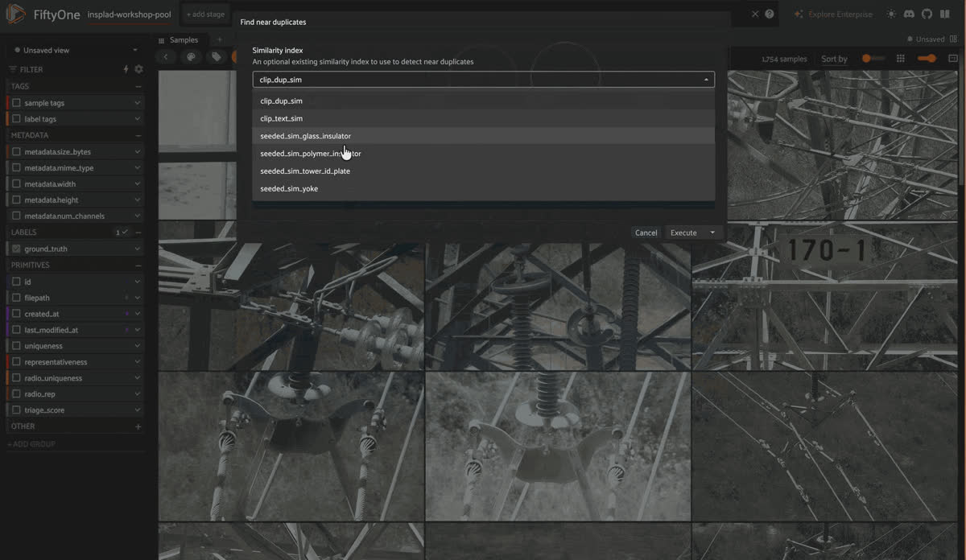Click ADD GROUP in the sidebar
966x560 pixels.
click(x=31, y=444)
